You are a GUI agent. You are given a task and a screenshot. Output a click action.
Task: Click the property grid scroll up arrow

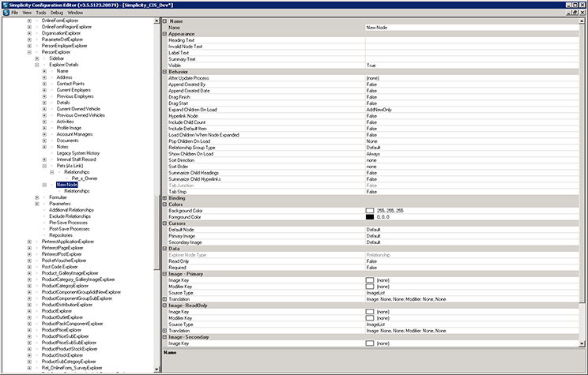pos(582,21)
